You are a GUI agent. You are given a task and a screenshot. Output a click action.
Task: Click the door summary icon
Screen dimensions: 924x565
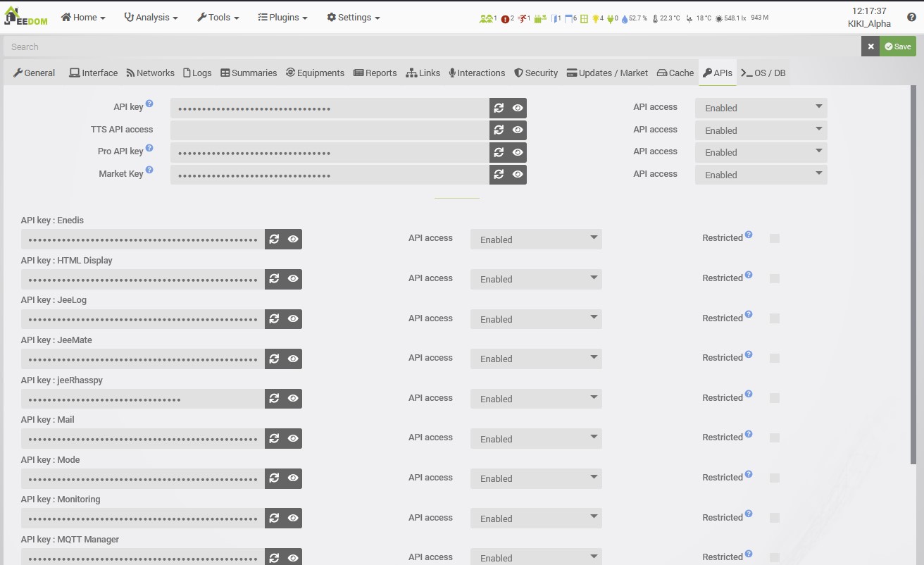(x=554, y=18)
